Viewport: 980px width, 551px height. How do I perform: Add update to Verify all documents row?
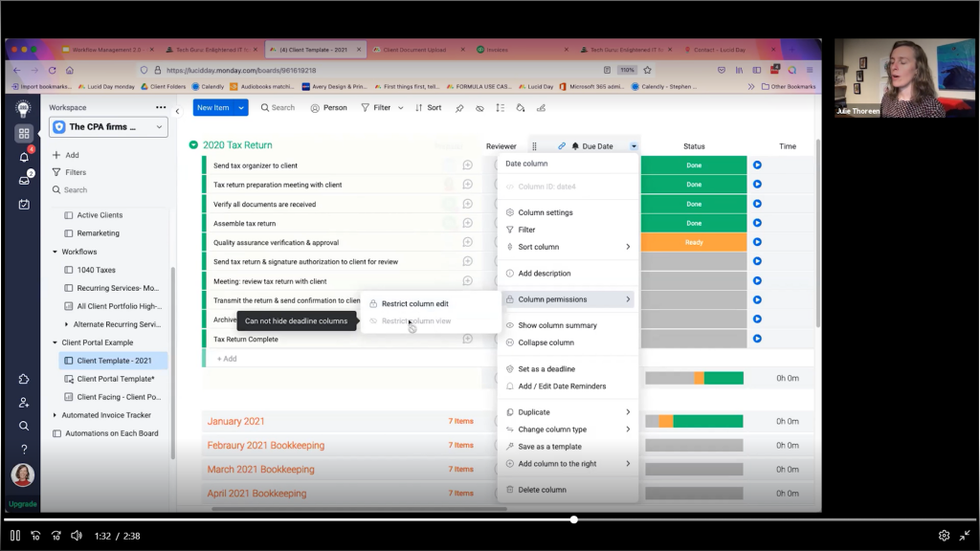coord(467,204)
